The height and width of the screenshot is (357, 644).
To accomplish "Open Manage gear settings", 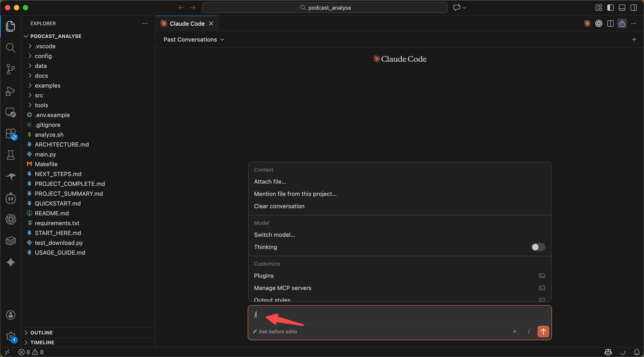I will [11, 336].
